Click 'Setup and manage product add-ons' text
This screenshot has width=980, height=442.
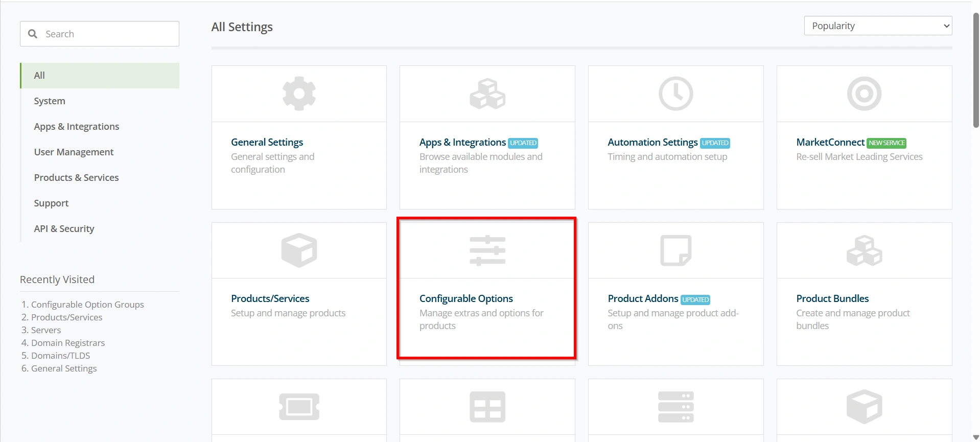(x=673, y=319)
